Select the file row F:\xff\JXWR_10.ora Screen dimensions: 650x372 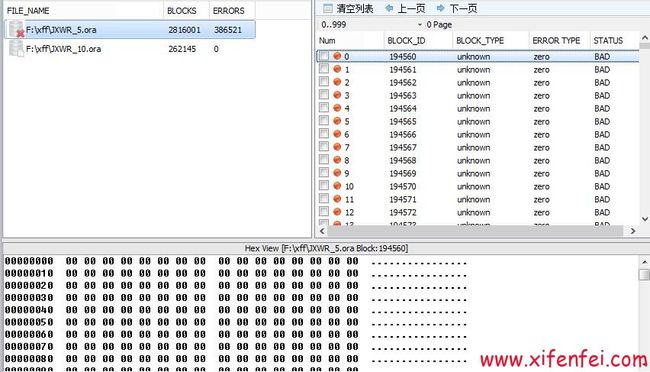[131, 49]
